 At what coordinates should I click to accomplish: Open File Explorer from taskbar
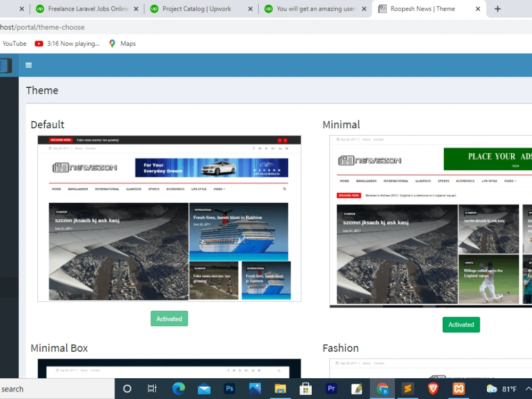pos(280,389)
